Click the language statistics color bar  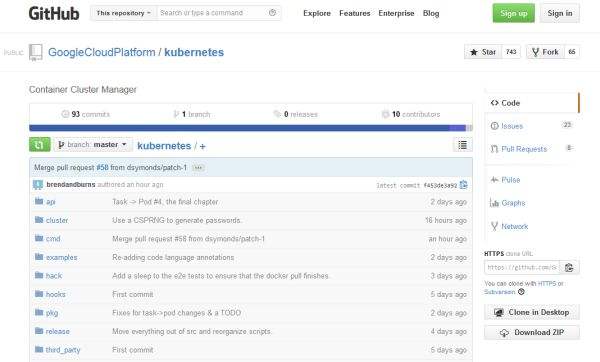[251, 128]
